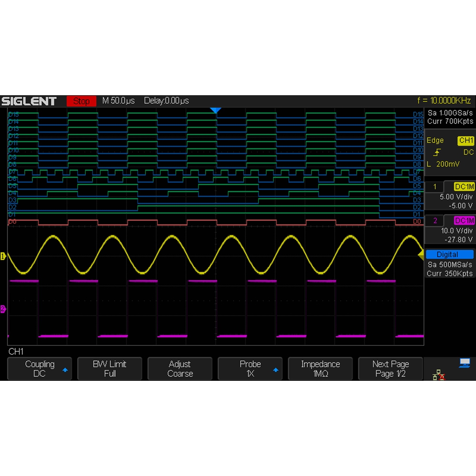
Task: Click the yellow CH1 ground level marker
Action: [x=3, y=256]
